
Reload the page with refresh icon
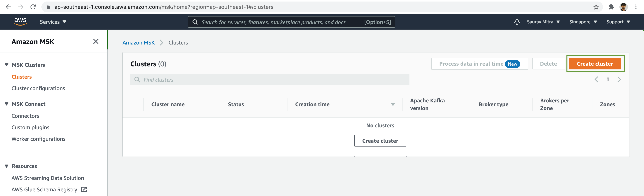(x=33, y=7)
